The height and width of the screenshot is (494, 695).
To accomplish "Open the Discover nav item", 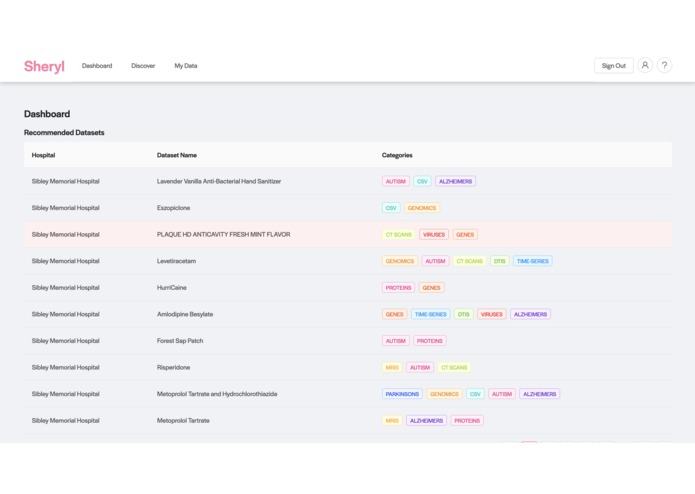I will click(143, 66).
